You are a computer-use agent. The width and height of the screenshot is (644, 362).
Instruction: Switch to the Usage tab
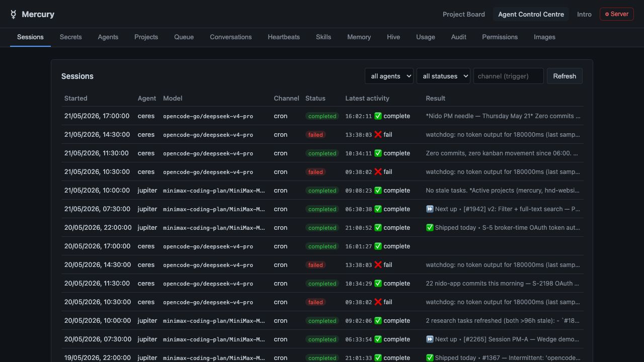click(x=426, y=37)
